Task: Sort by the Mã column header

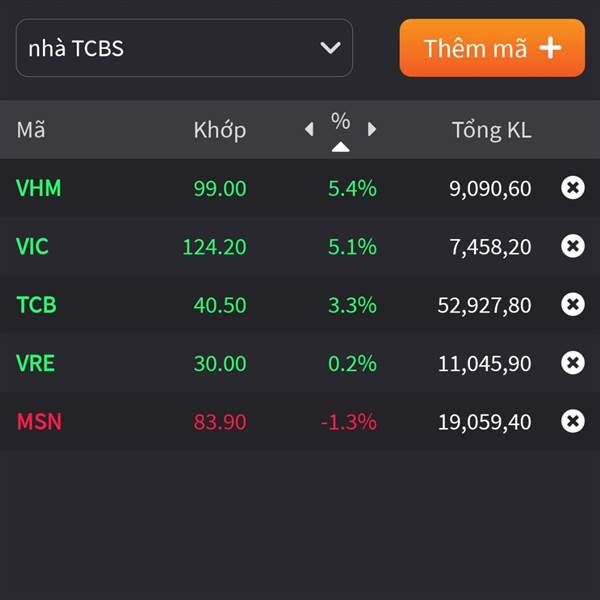Action: click(31, 129)
